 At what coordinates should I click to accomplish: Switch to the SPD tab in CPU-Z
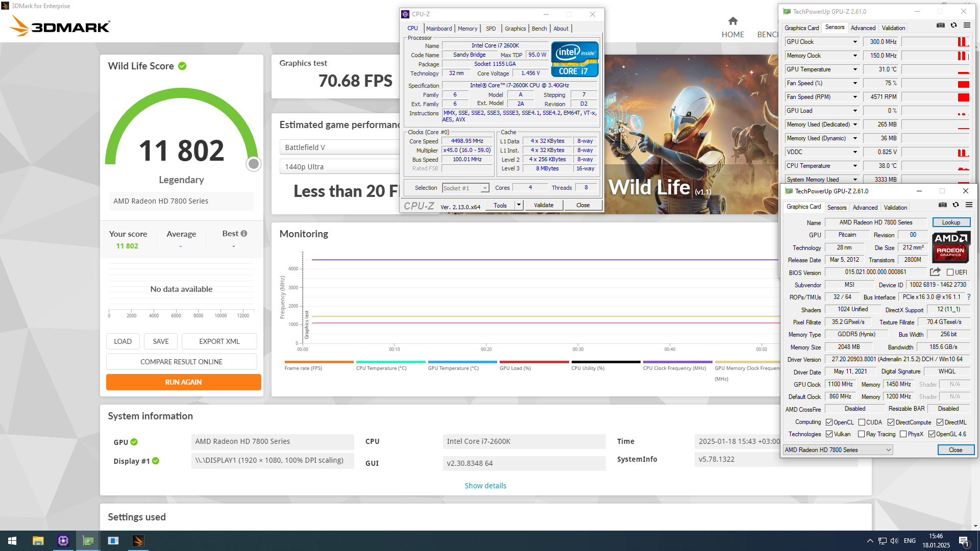tap(491, 29)
